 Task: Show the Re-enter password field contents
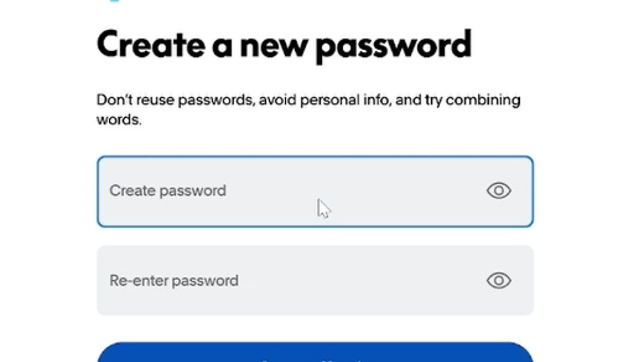pos(499,280)
